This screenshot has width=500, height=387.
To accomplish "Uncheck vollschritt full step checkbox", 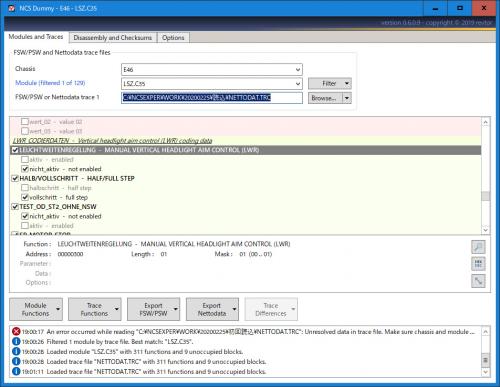I will coord(25,197).
